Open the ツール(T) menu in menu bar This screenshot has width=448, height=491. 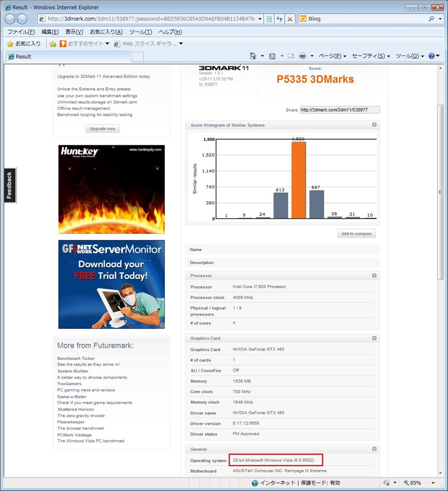[140, 32]
